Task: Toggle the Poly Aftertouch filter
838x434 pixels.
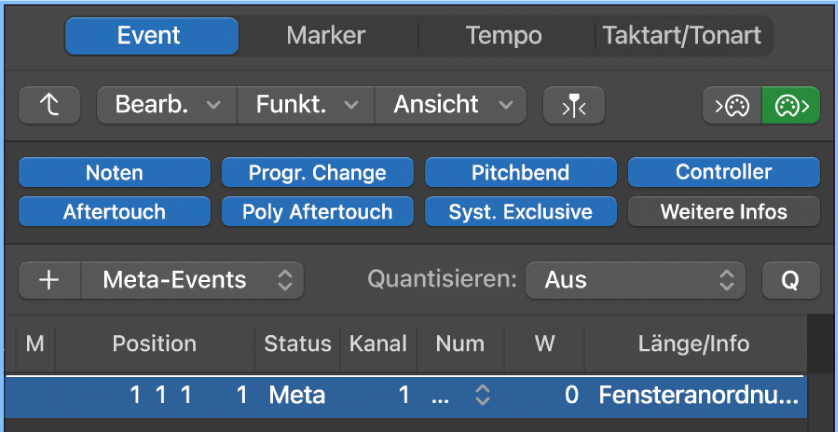Action: pyautogui.click(x=317, y=212)
